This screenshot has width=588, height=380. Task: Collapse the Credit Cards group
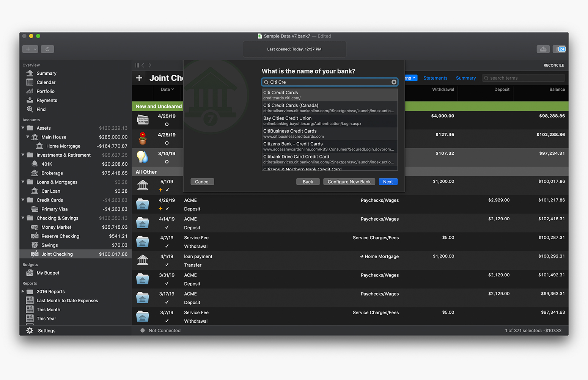23,200
